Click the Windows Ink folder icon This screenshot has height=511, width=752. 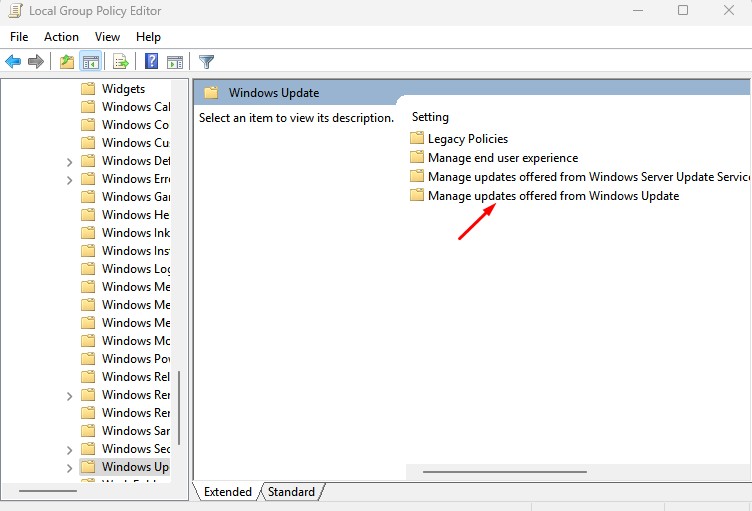(88, 233)
